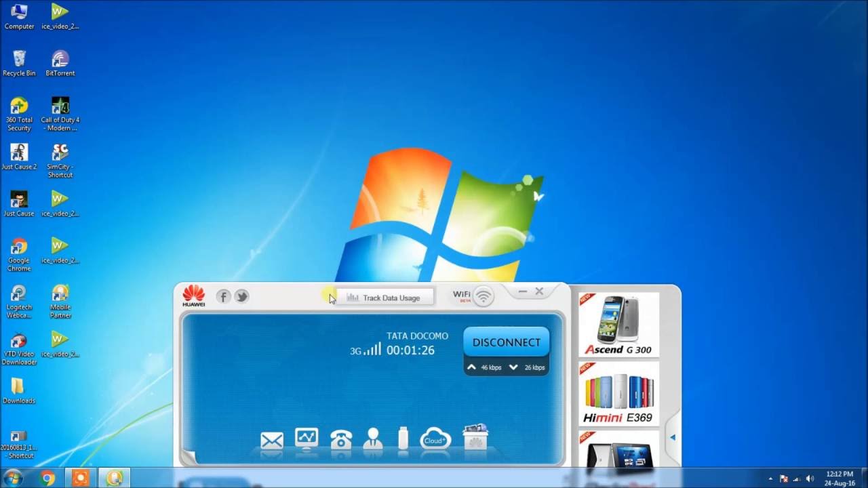Open the Contacts person icon
868x488 pixels.
pyautogui.click(x=372, y=439)
